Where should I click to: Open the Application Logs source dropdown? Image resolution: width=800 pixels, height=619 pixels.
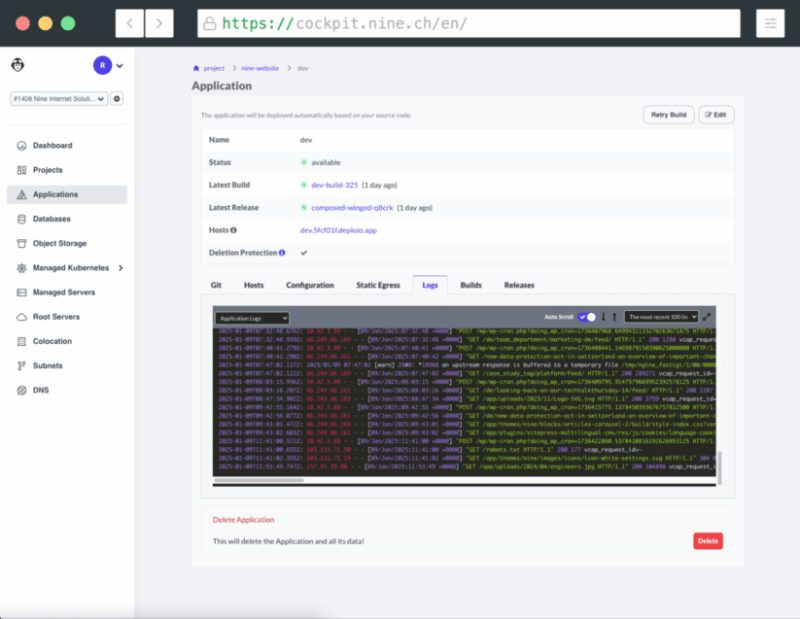point(252,317)
